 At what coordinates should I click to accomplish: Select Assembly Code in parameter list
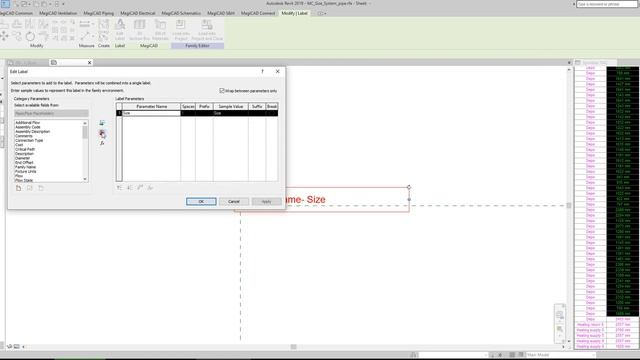tap(28, 127)
